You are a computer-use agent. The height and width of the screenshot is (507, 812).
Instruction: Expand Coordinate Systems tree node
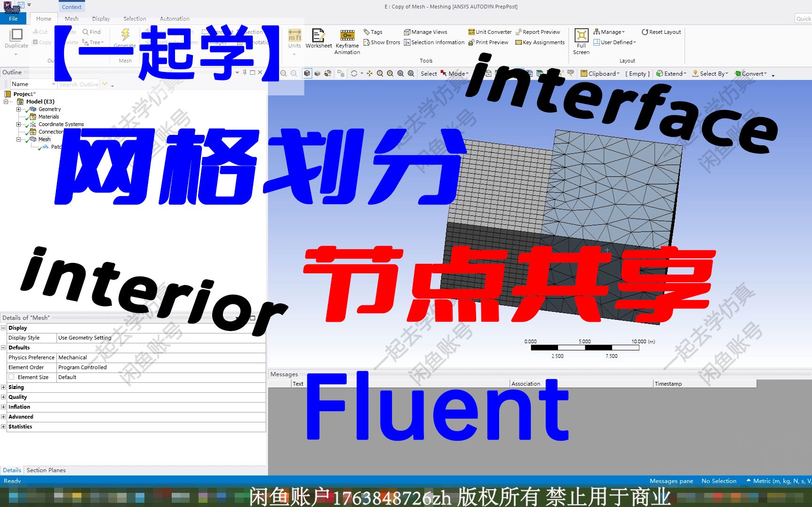(19, 124)
